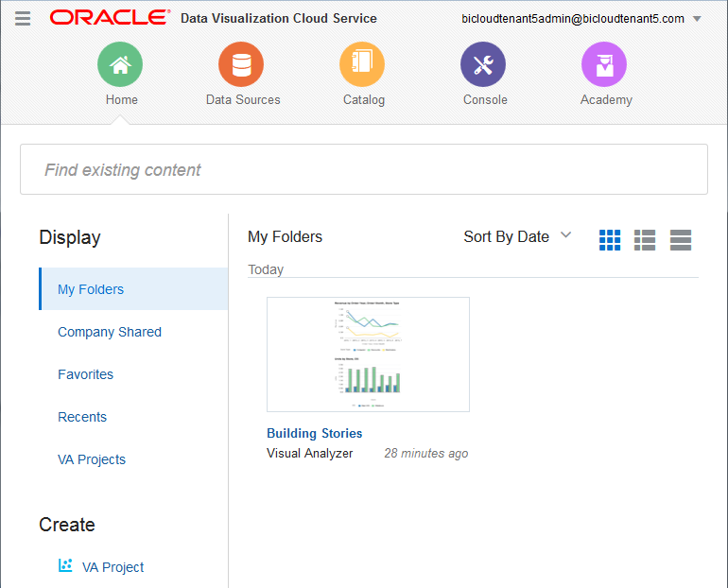The width and height of the screenshot is (728, 588).
Task: Open the orange Catalog icon
Action: pos(362,64)
